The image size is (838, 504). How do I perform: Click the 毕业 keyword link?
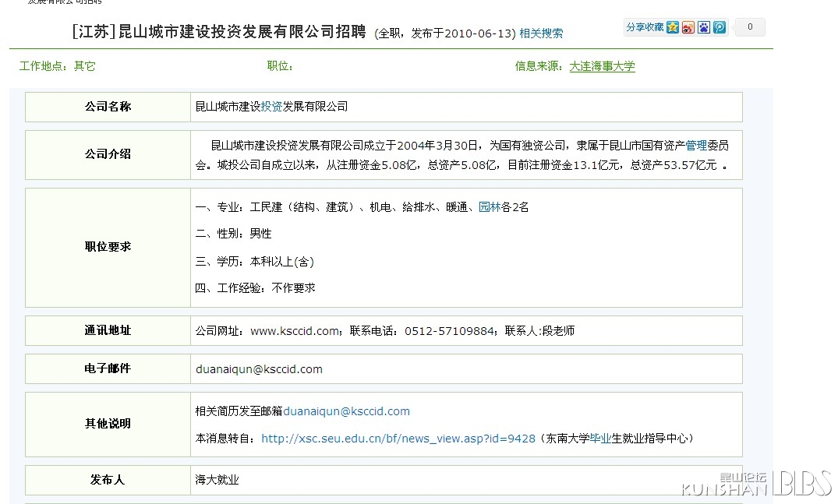point(600,439)
